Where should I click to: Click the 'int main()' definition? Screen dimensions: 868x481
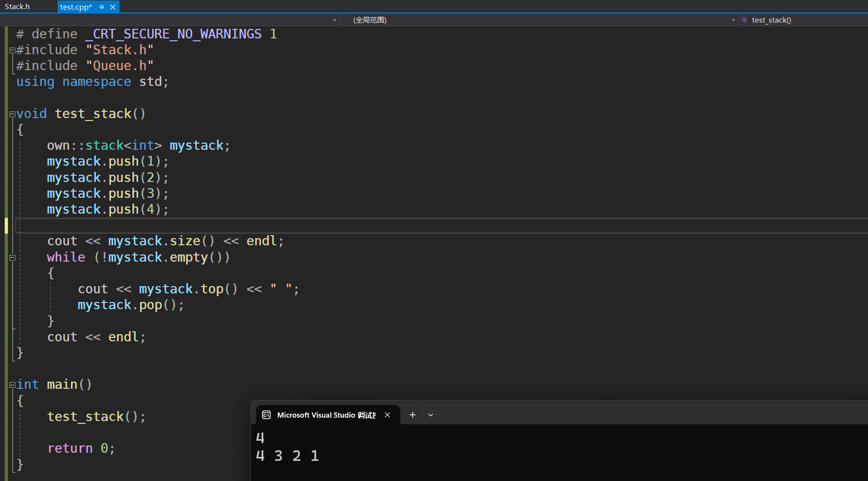(54, 385)
